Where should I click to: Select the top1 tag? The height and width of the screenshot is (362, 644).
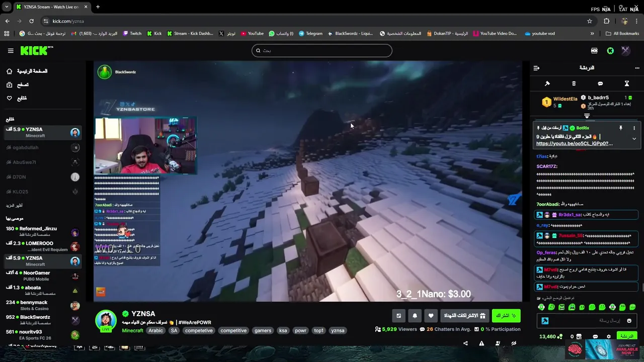pyautogui.click(x=318, y=330)
